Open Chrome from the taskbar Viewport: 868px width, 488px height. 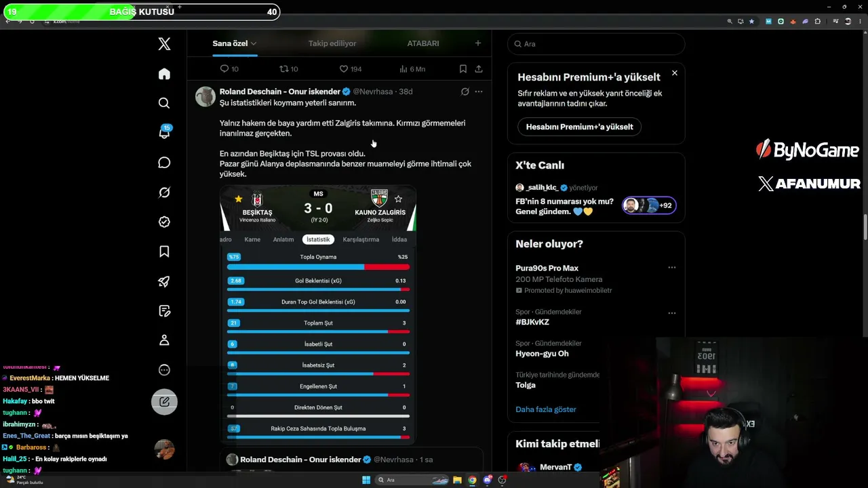(472, 480)
